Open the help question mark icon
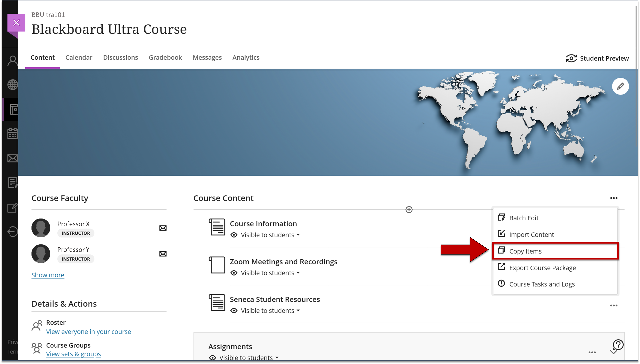640x364 pixels. pyautogui.click(x=618, y=345)
